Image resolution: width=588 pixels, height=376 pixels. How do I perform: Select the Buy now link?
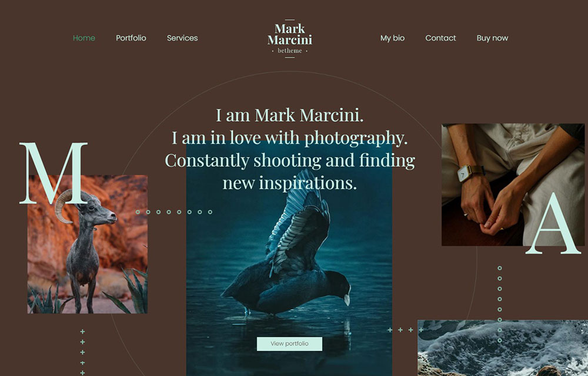pyautogui.click(x=492, y=38)
